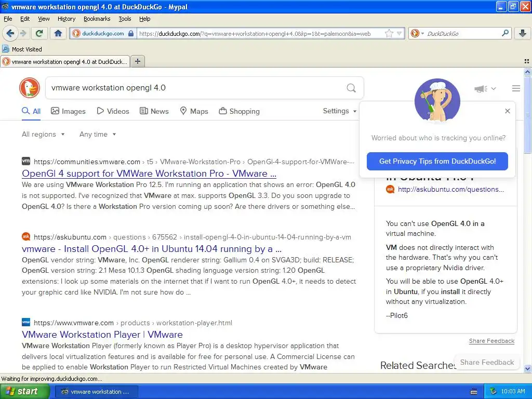The width and height of the screenshot is (532, 399).
Task: Expand the Settings dropdown
Action: [340, 111]
